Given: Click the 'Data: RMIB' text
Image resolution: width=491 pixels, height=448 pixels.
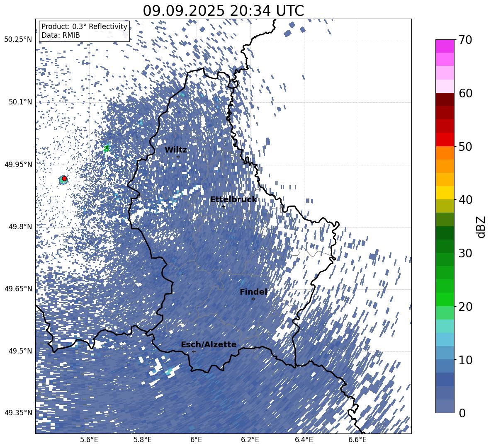Looking at the screenshot, I should (x=61, y=35).
